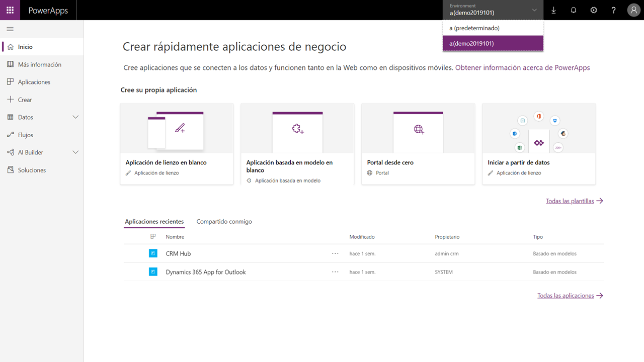The width and height of the screenshot is (644, 362).
Task: Click the Más información book icon
Action: coord(11,64)
